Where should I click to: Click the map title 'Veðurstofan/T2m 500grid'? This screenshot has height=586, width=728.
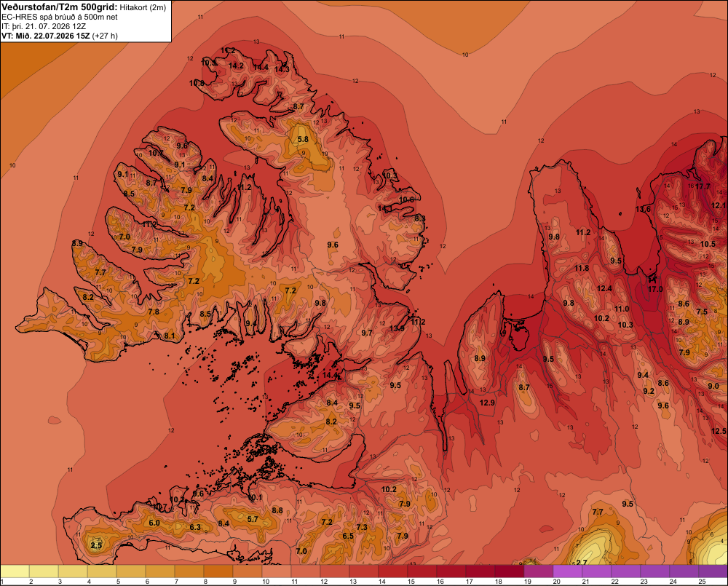click(59, 7)
